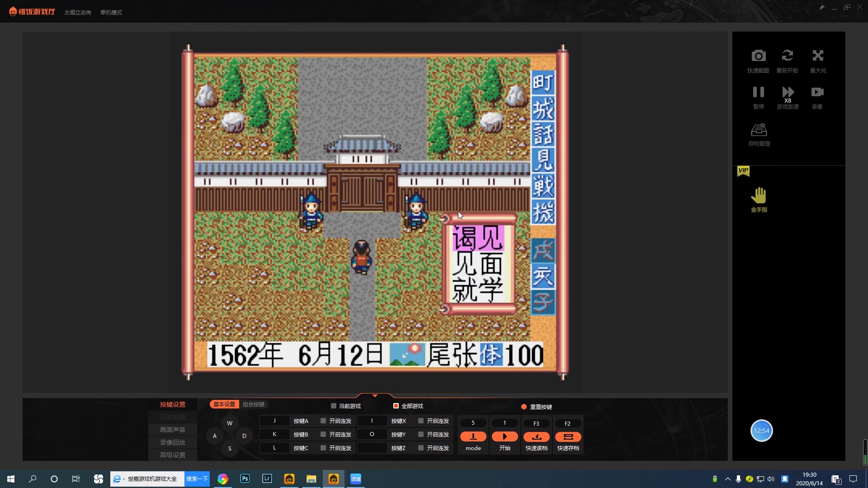
Task: Click the D right direction key
Action: (x=244, y=436)
